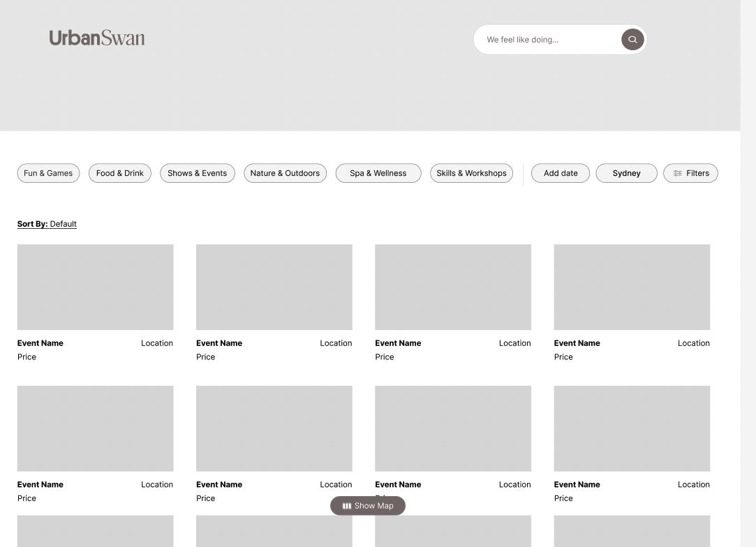
Task: Click 'Location' of first second-row card
Action: coord(157,484)
